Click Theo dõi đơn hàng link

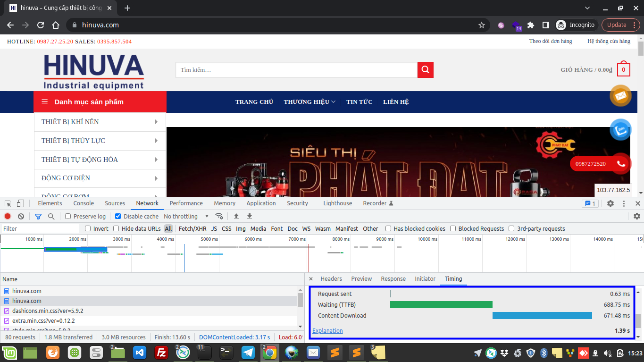[x=551, y=42]
